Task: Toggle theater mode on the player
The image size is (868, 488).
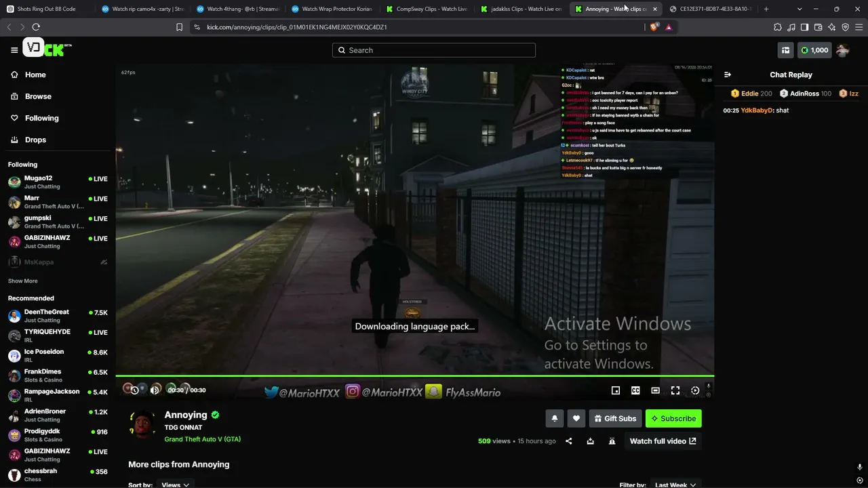Action: pos(655,390)
